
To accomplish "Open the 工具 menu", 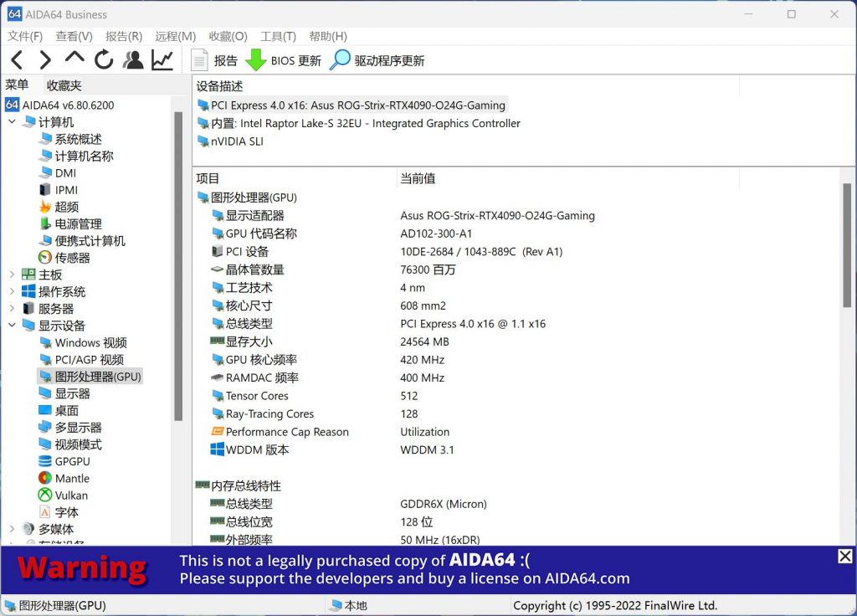I will click(x=279, y=36).
